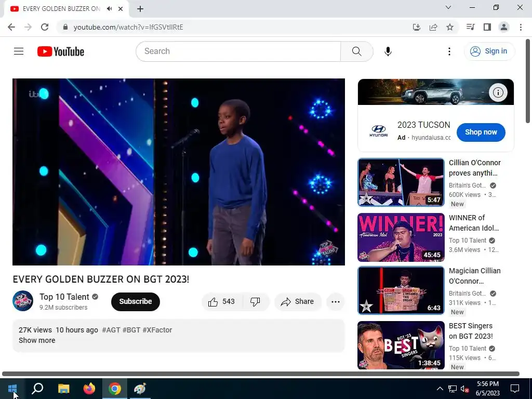Expand the tab search chevron
This screenshot has width=532, height=399.
click(x=448, y=7)
